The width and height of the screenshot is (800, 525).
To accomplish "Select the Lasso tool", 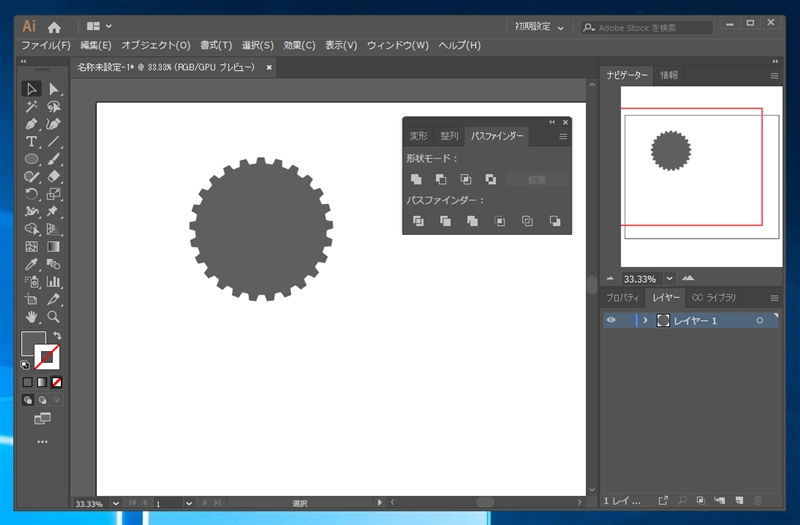I will (x=53, y=107).
